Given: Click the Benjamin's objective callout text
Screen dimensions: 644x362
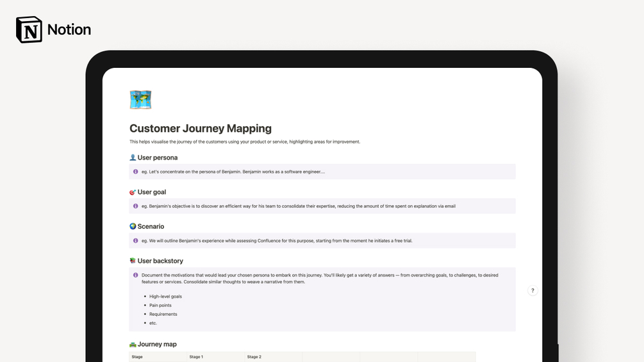Looking at the screenshot, I should click(298, 206).
